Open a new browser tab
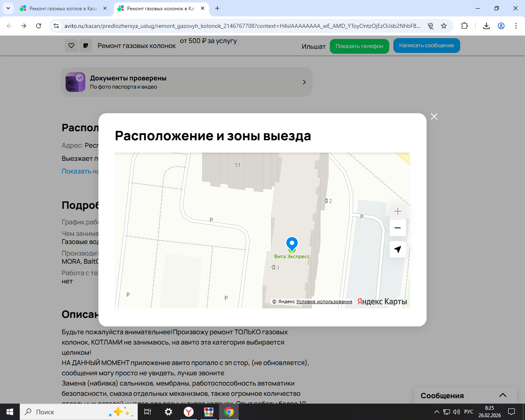The height and width of the screenshot is (420, 525). pos(217,8)
